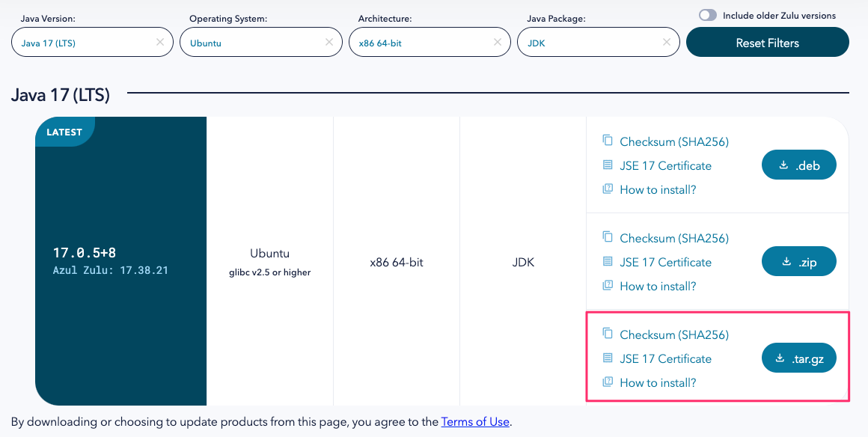Help icon next to .deb How to install
Viewport: 868px width, 437px height.
[x=608, y=189]
